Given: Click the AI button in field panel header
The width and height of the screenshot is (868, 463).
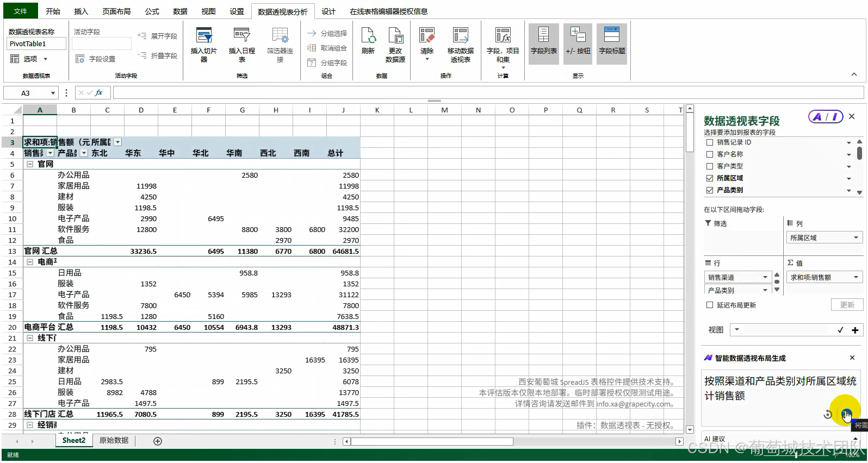Looking at the screenshot, I should pyautogui.click(x=826, y=116).
